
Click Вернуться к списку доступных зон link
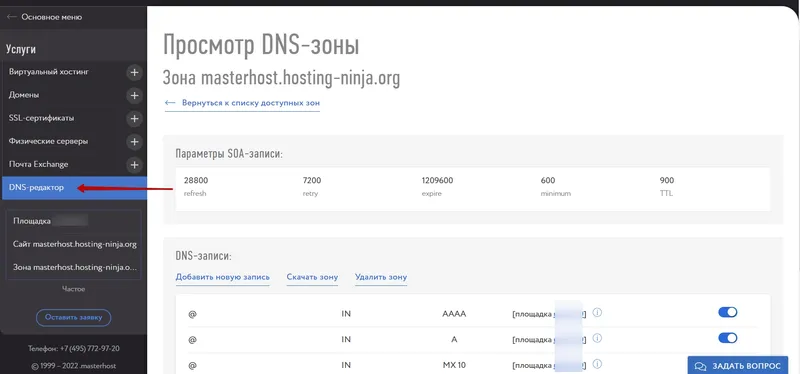coord(242,103)
